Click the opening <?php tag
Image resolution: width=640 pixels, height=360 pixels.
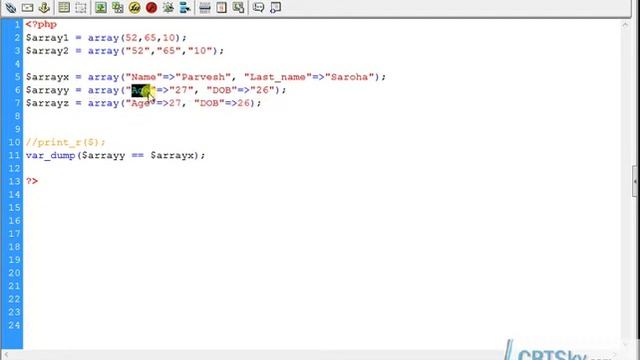click(41, 24)
